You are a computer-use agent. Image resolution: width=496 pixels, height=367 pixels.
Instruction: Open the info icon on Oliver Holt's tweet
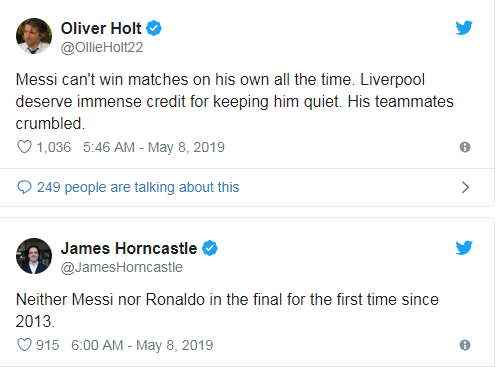coord(465,147)
